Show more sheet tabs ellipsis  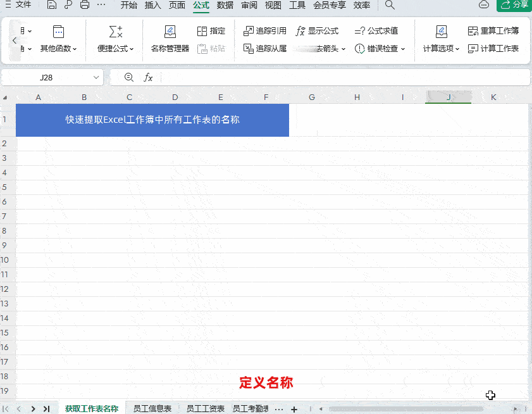click(x=279, y=409)
